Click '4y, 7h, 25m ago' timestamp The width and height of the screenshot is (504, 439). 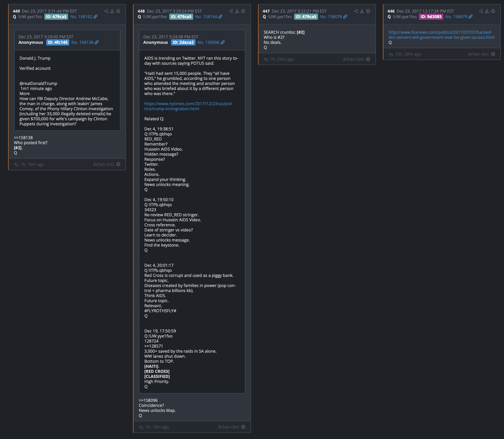coord(279,59)
